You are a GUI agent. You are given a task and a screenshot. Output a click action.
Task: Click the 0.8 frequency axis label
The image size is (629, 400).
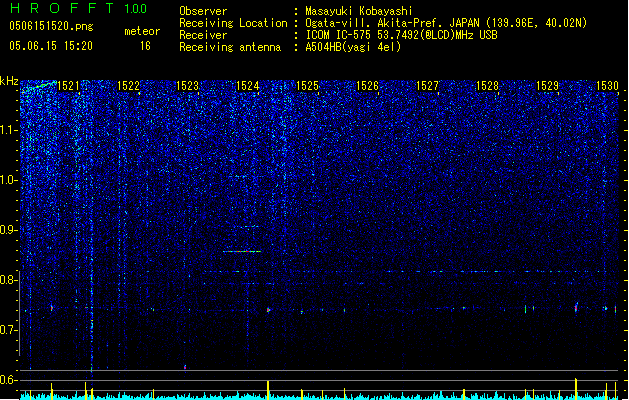(9, 280)
